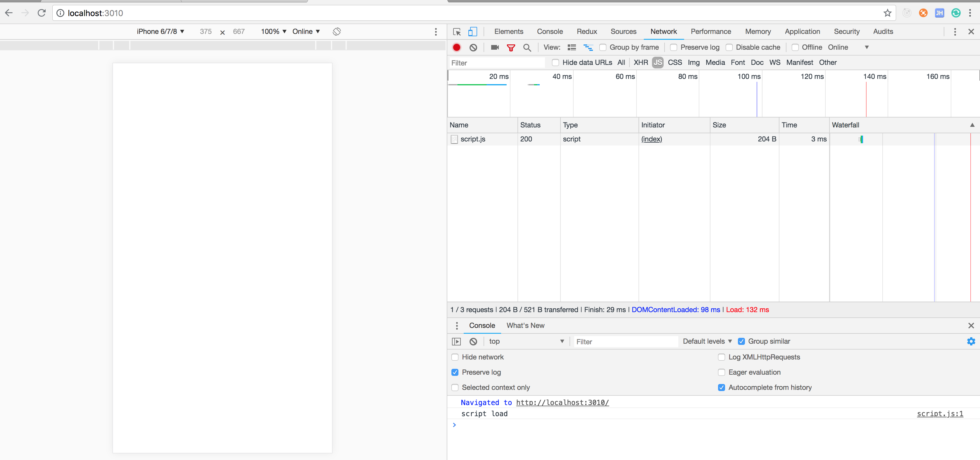Check the Hide network option
This screenshot has height=460, width=980.
(x=455, y=357)
